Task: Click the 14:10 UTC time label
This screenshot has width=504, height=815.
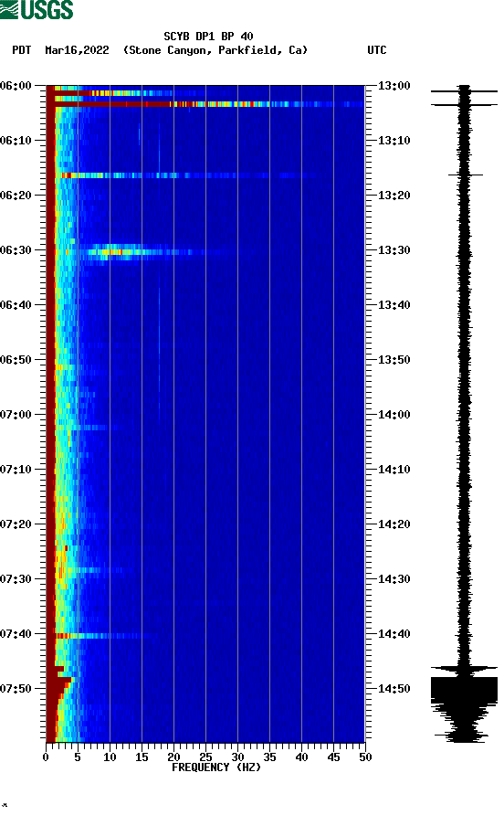Action: [394, 470]
